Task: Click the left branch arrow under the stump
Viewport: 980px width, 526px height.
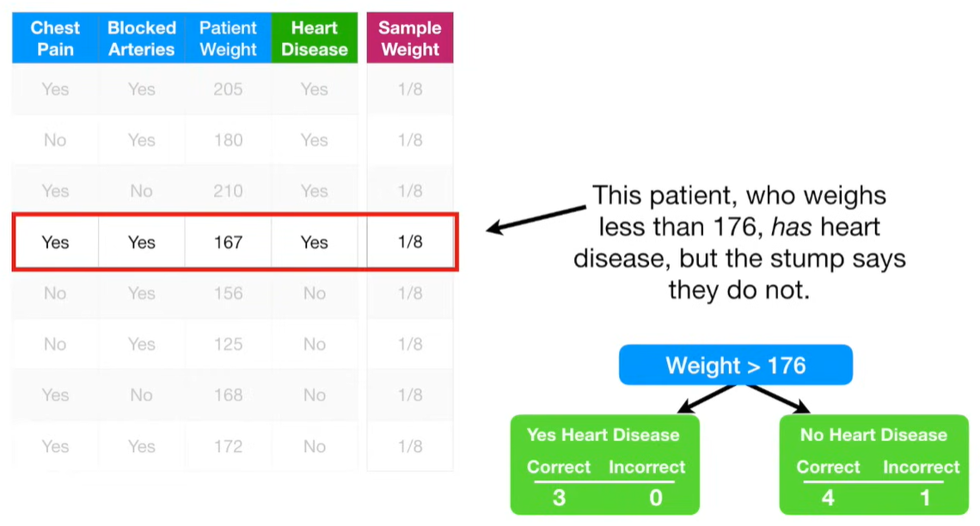Action: click(705, 399)
